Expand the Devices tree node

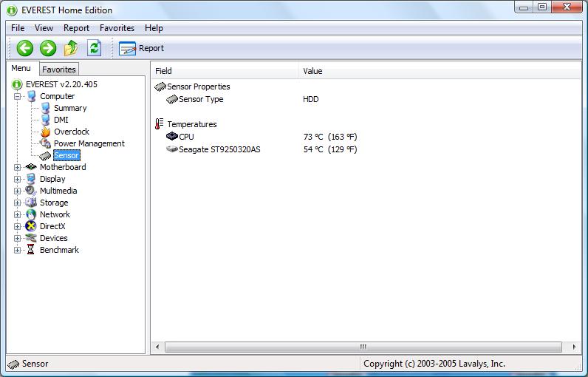click(x=17, y=238)
